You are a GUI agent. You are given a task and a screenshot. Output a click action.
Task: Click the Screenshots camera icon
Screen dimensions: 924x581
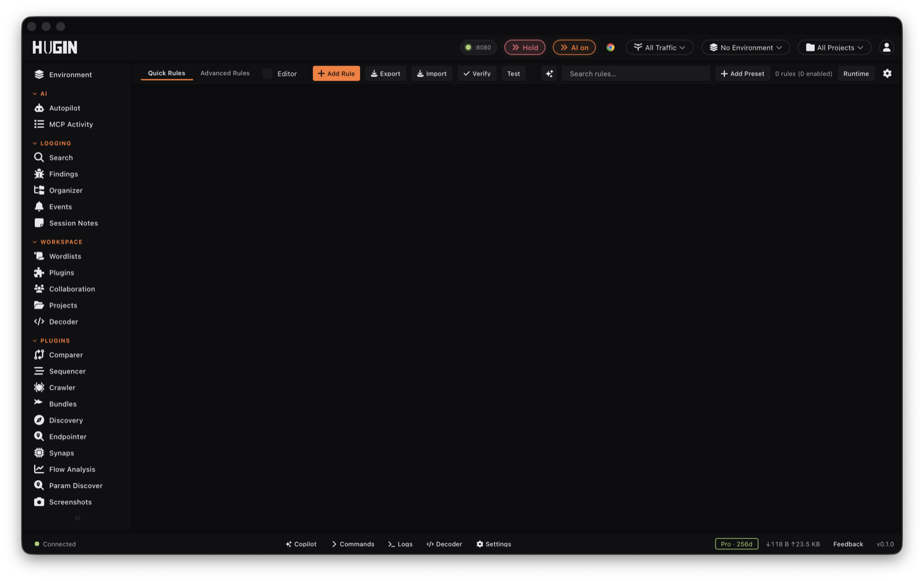coord(39,502)
